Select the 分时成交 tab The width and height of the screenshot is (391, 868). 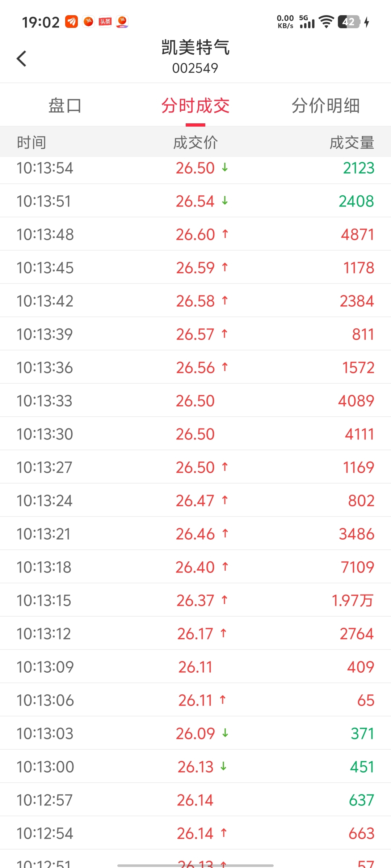(x=195, y=106)
